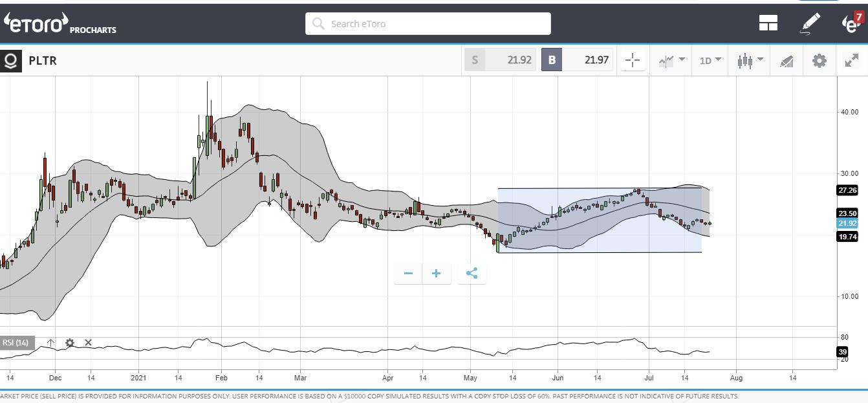The width and height of the screenshot is (868, 403).
Task: Click the PLTR ticker symbol label
Action: (x=43, y=61)
